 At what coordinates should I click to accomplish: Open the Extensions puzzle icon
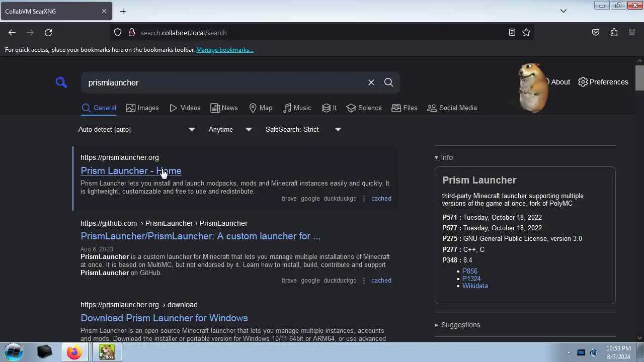pos(614,33)
